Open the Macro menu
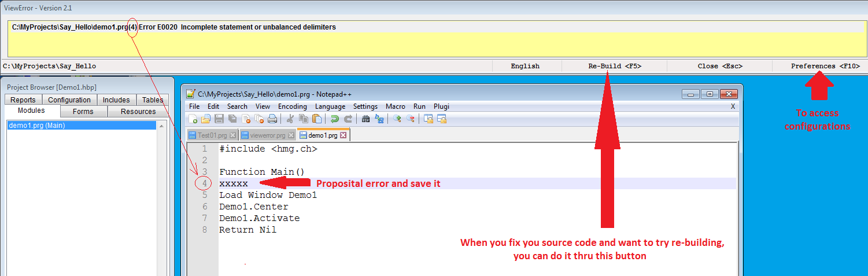Image resolution: width=868 pixels, height=276 pixels. 395,106
